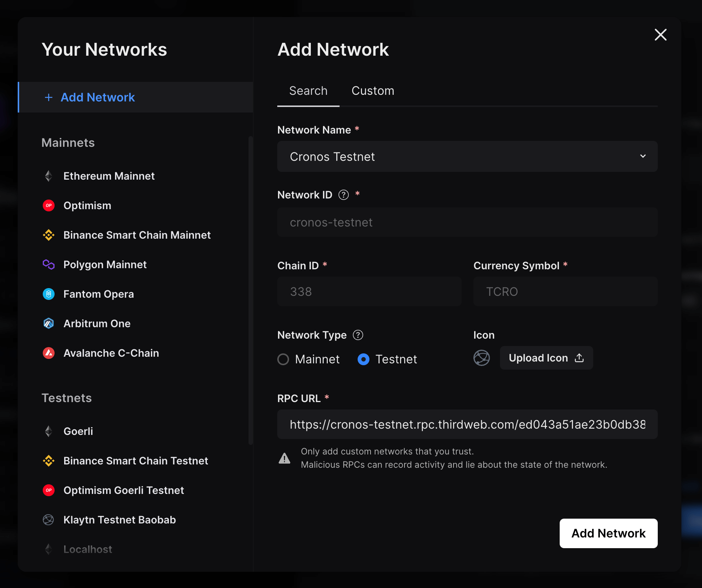Open the Network Name dropdown
702x588 pixels.
coord(468,156)
